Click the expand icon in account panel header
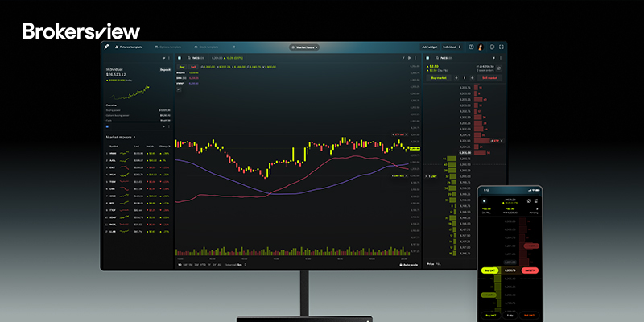This screenshot has height=322, width=644. [x=164, y=58]
